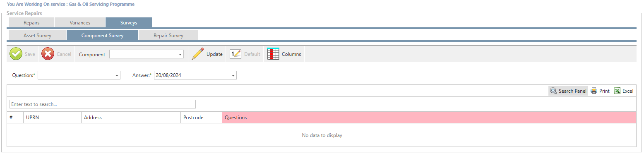
Task: Click the green Save checkmark icon
Action: pos(16,54)
